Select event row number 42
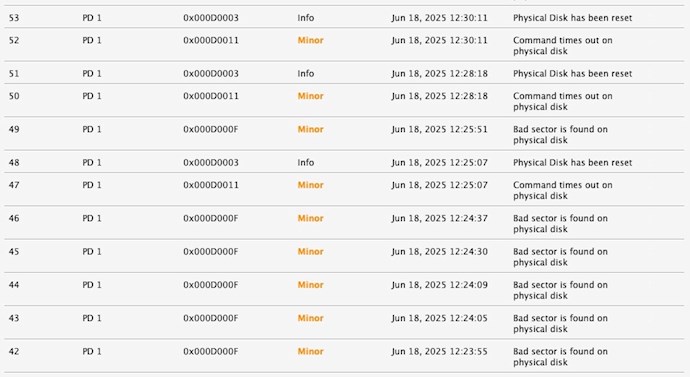The image size is (690, 377). tap(345, 356)
